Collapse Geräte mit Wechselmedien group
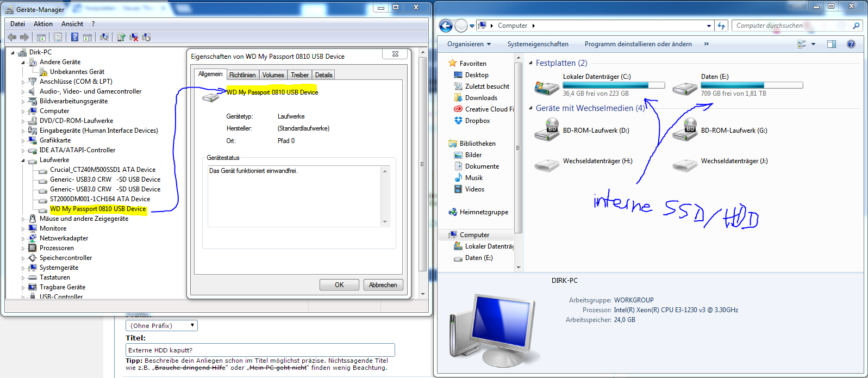 tap(530, 108)
